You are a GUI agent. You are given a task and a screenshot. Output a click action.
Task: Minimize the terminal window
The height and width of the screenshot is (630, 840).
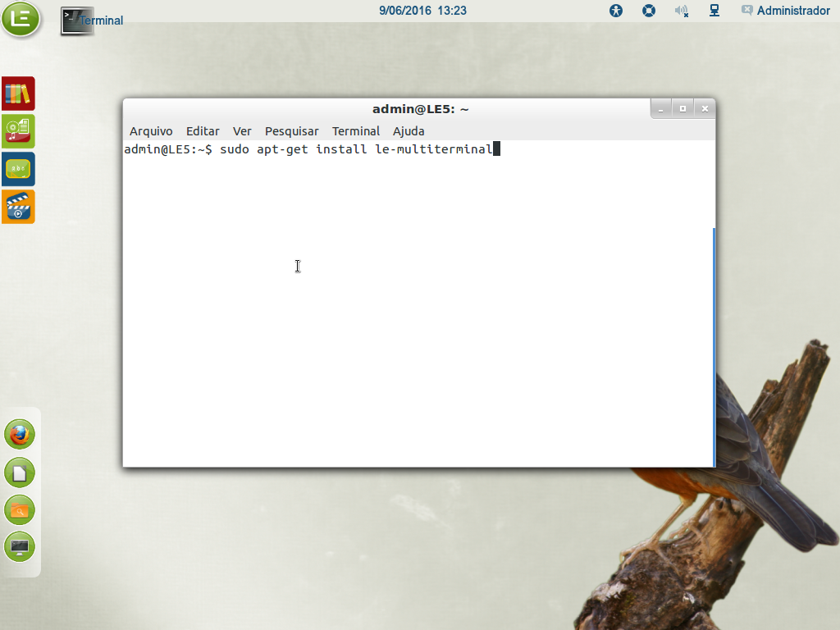661,109
